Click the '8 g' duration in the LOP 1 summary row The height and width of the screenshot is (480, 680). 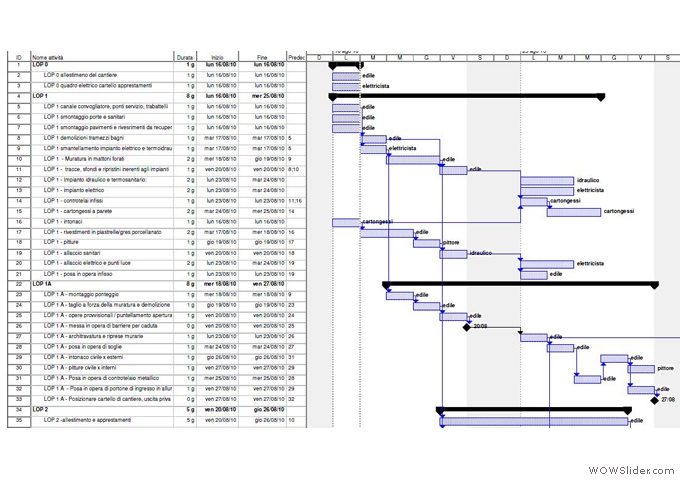click(190, 96)
